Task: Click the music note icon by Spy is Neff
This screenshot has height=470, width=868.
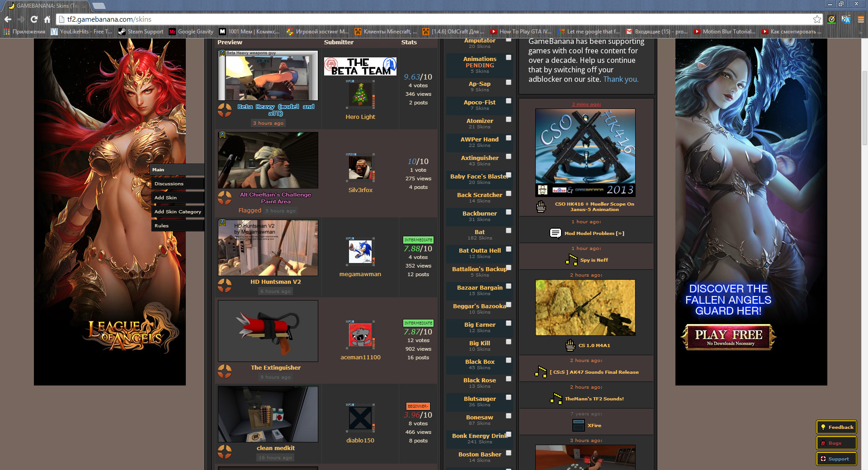Action: coord(571,260)
